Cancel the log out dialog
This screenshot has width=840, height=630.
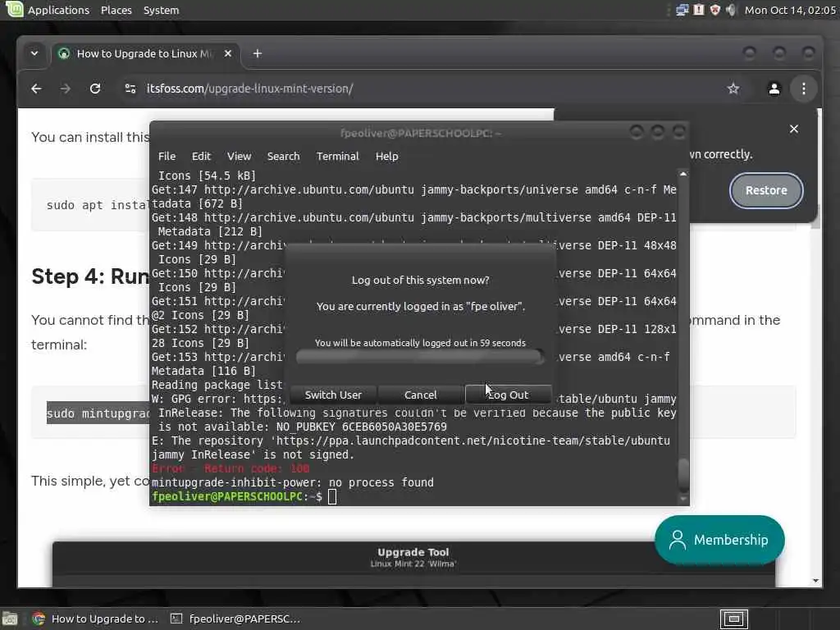click(421, 395)
